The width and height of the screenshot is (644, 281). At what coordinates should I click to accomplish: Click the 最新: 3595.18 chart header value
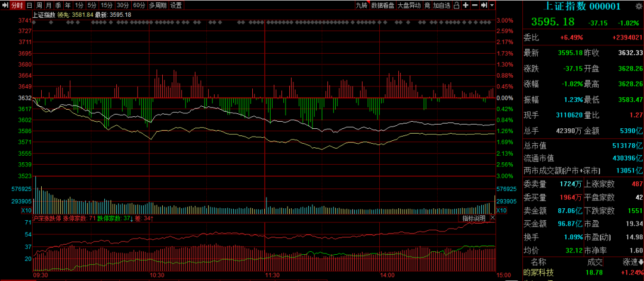click(113, 15)
